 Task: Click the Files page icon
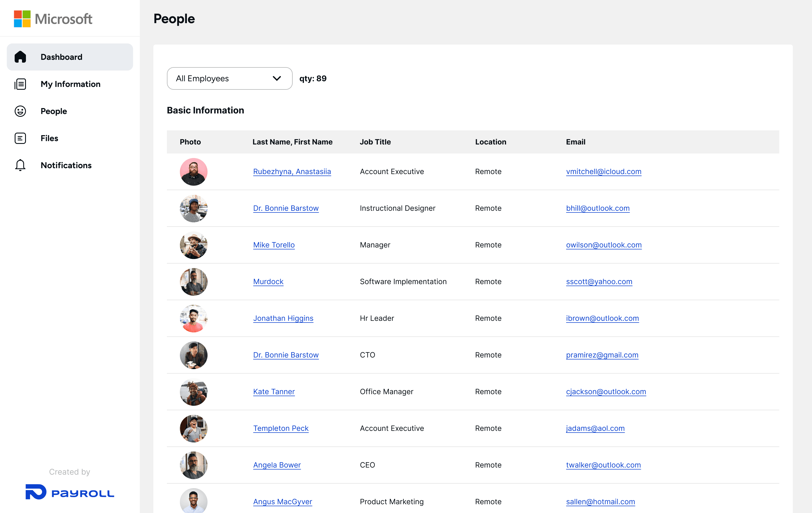[20, 138]
